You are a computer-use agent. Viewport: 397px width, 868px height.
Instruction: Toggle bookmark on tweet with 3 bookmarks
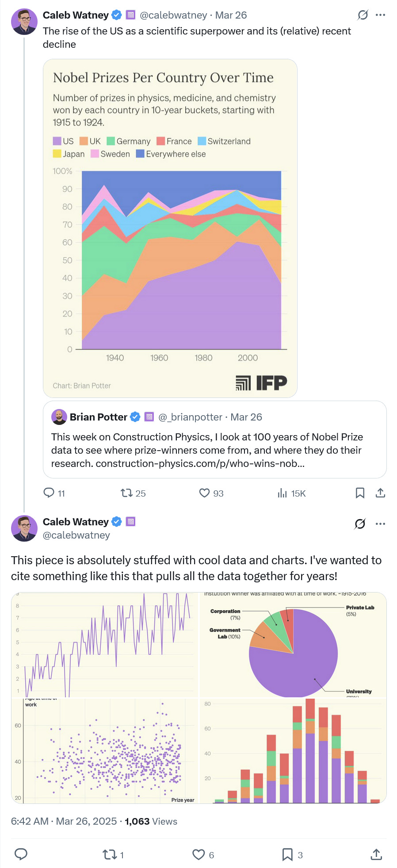pos(287,855)
